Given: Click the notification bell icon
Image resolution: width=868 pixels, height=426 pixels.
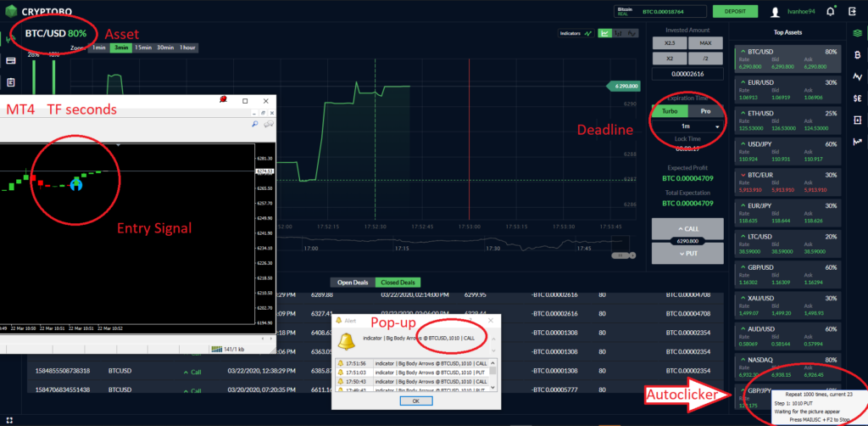Looking at the screenshot, I should [x=829, y=12].
